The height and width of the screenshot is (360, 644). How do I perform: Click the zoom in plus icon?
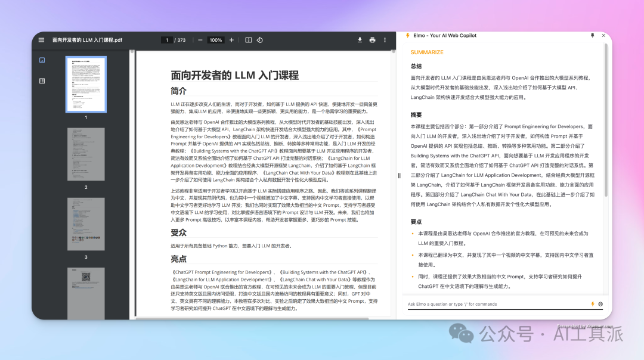click(231, 40)
